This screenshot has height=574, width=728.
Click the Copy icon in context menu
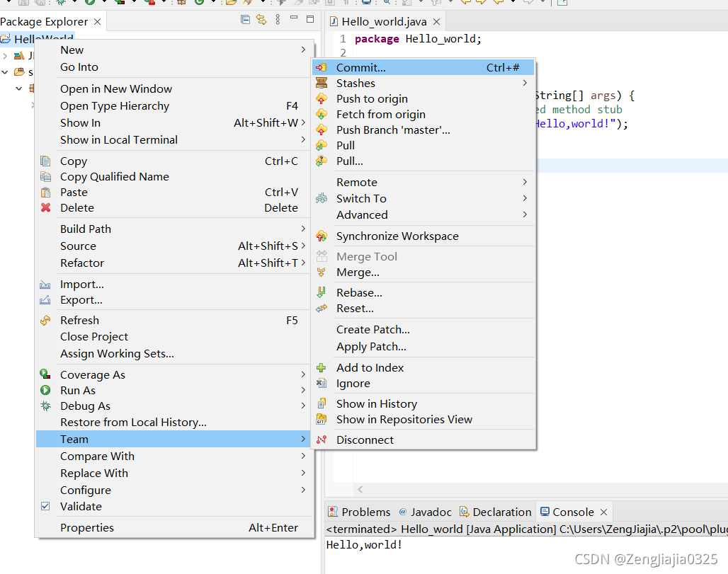(x=45, y=161)
